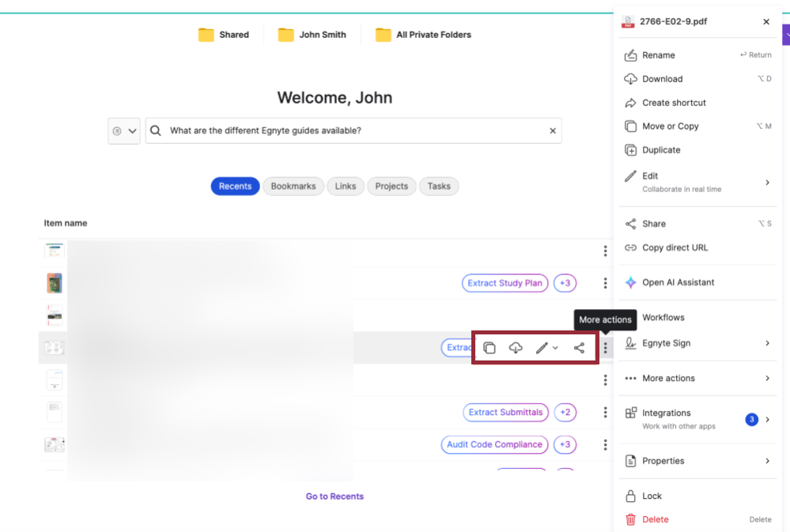Open three-dot menu for Extract Study Plan row

tap(605, 283)
